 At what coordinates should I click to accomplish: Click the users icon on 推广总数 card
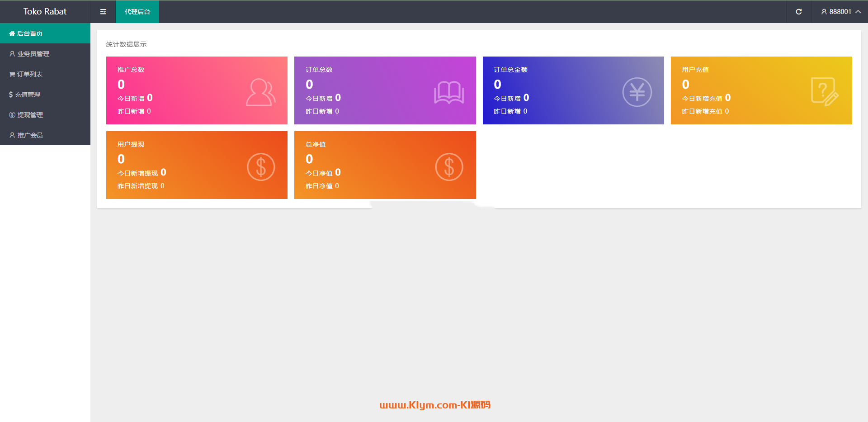click(261, 92)
